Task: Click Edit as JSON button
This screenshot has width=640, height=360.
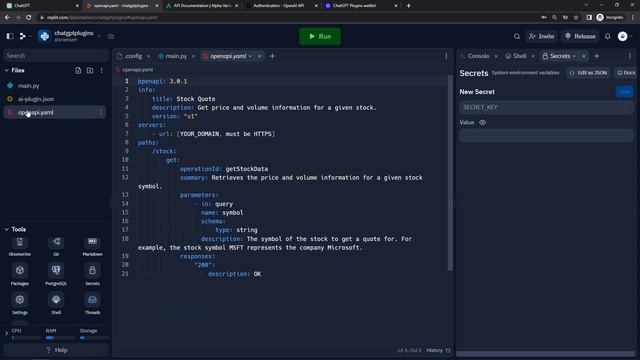Action: (588, 73)
